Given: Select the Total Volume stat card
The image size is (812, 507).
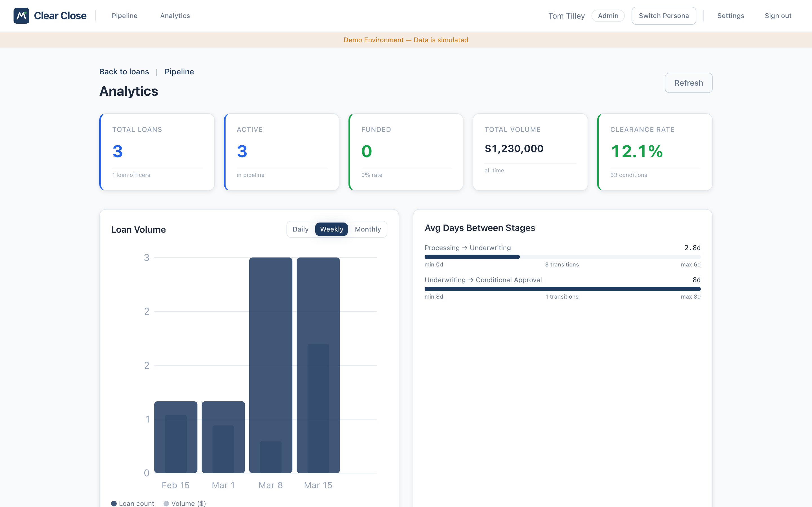Looking at the screenshot, I should 530,152.
